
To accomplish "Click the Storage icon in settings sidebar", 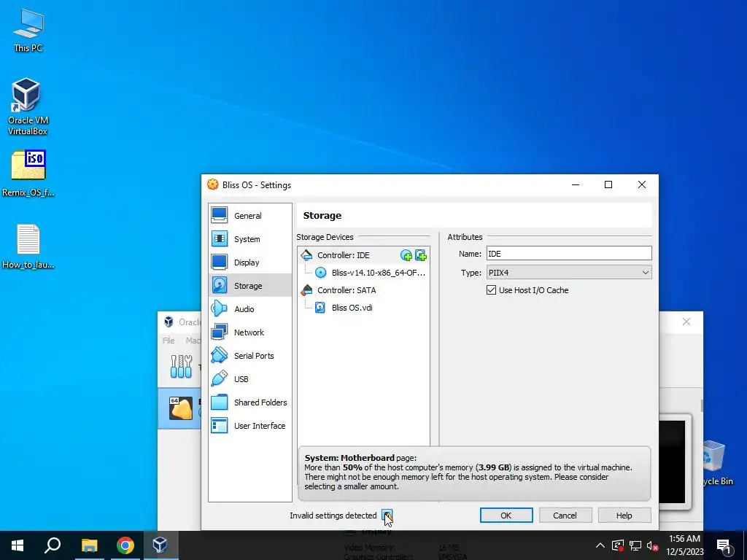I will 220,285.
